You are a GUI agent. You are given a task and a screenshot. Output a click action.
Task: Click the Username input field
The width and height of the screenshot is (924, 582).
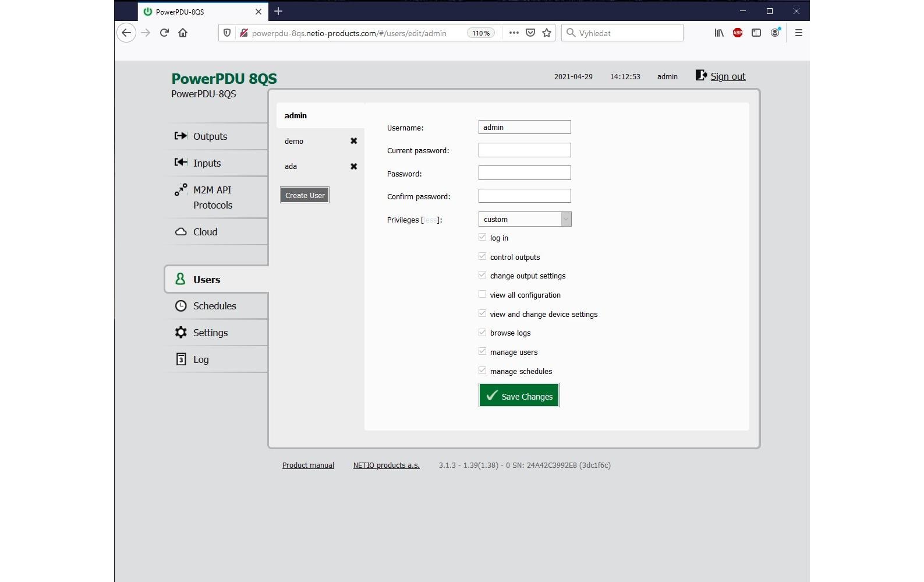(x=525, y=127)
